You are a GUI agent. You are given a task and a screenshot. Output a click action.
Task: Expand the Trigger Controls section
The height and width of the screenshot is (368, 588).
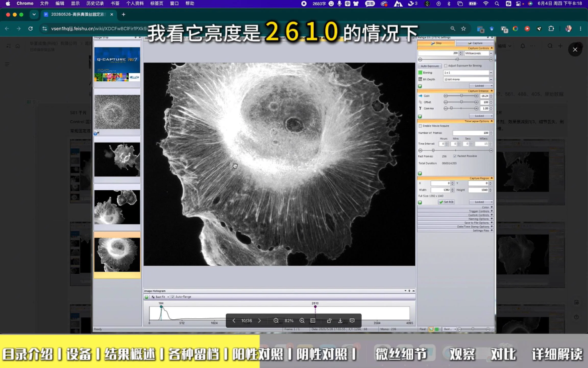pyautogui.click(x=455, y=211)
